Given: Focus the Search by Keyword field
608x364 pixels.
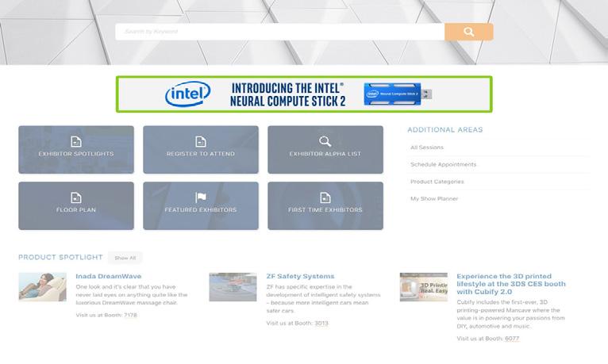Looking at the screenshot, I should coord(280,32).
